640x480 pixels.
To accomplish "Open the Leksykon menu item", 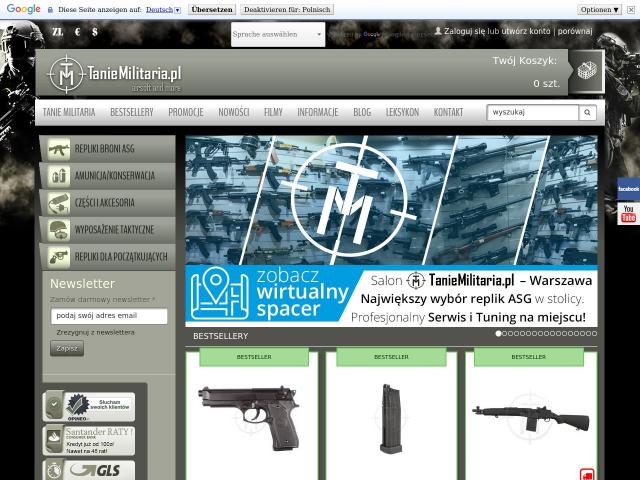I will coord(402,112).
